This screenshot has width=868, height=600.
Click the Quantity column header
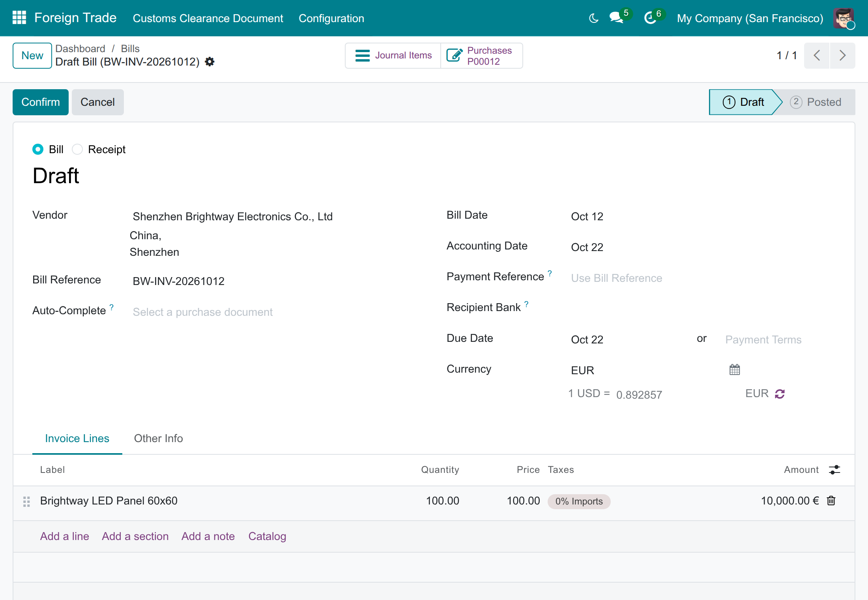click(x=440, y=470)
